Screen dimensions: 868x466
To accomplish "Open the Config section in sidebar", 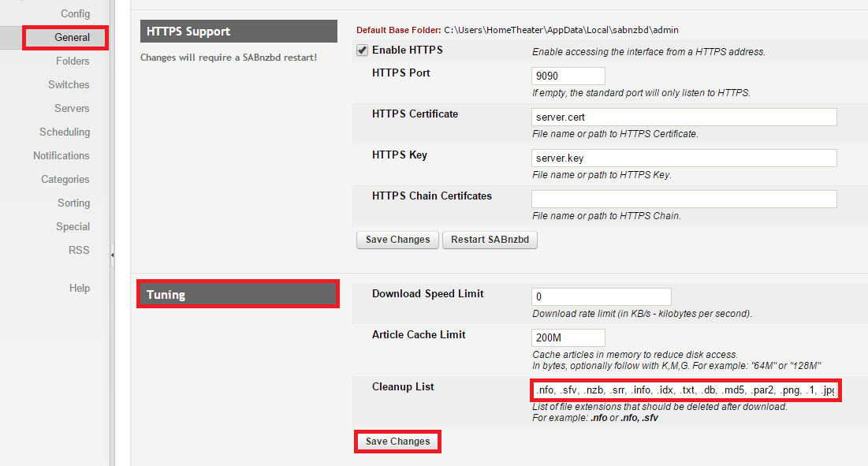I will click(x=75, y=14).
